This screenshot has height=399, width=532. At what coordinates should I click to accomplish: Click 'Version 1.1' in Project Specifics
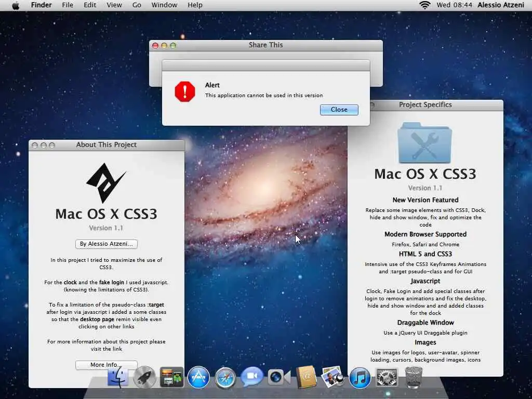[x=425, y=188]
